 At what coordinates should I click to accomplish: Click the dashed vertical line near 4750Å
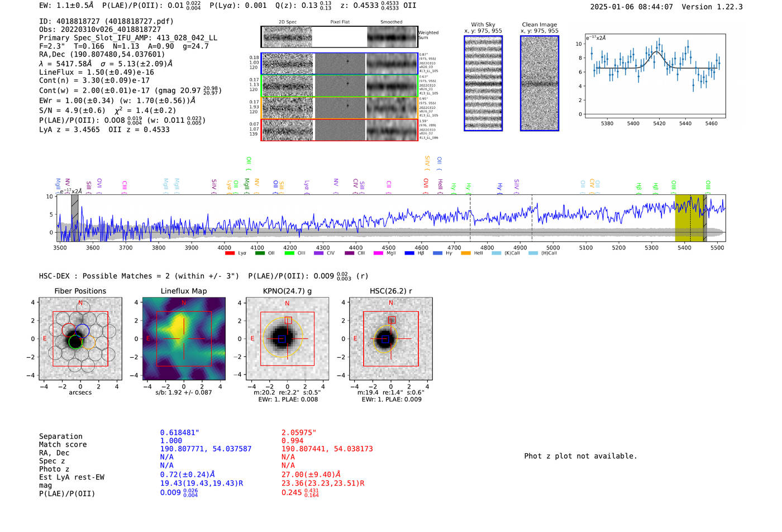[470, 218]
